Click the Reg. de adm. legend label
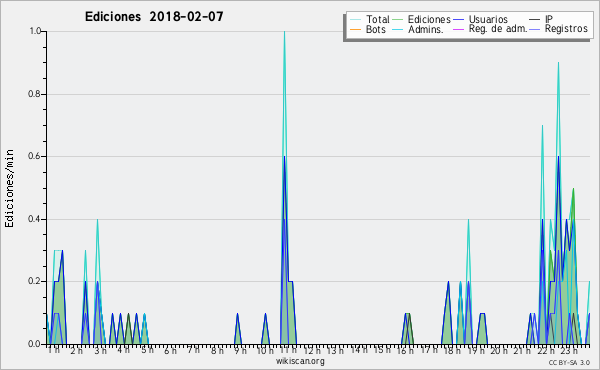The image size is (600, 370). [x=498, y=29]
